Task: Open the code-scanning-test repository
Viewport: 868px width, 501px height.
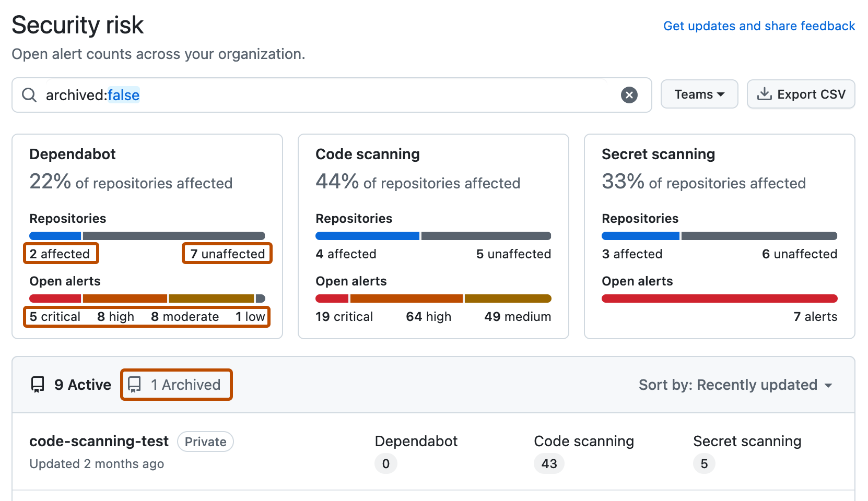Action: tap(99, 441)
